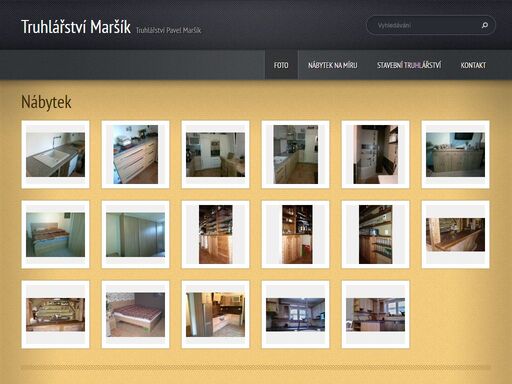View the sliding wardrobe doors photo

tap(135, 234)
